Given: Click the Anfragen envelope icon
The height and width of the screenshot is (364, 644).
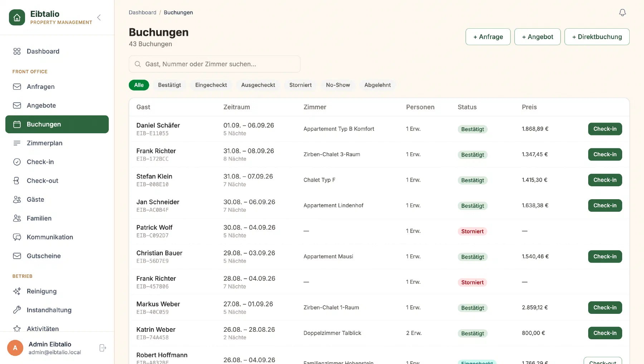Looking at the screenshot, I should tap(17, 87).
